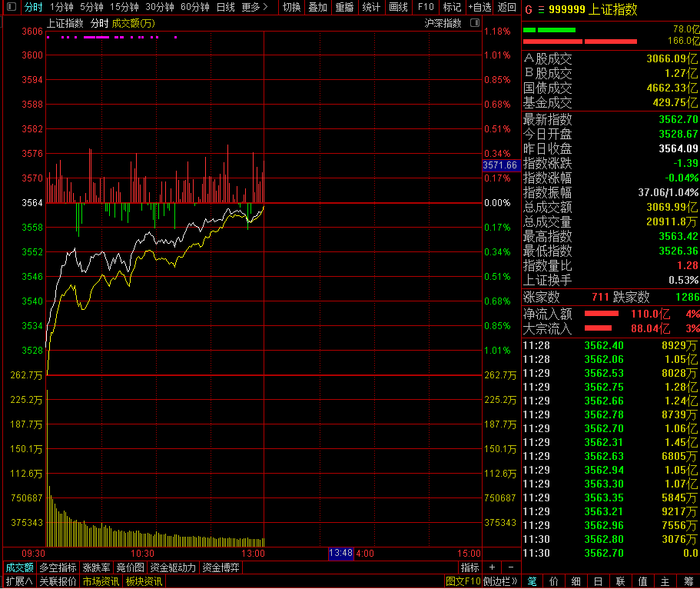The height and width of the screenshot is (589, 700).
Task: Toggle the 标记 marker option
Action: click(452, 7)
